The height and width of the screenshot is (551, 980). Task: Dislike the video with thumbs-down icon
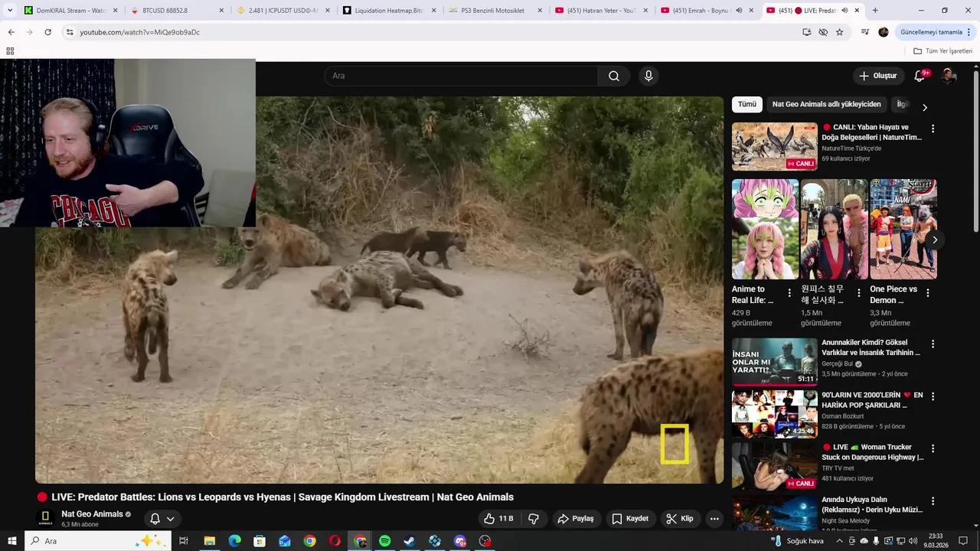(534, 519)
